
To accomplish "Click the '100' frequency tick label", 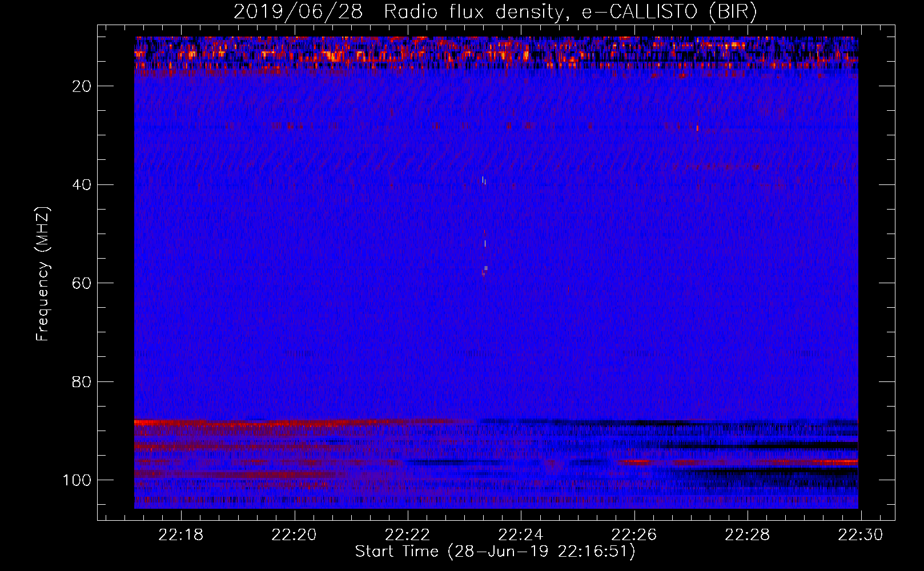I will point(77,480).
